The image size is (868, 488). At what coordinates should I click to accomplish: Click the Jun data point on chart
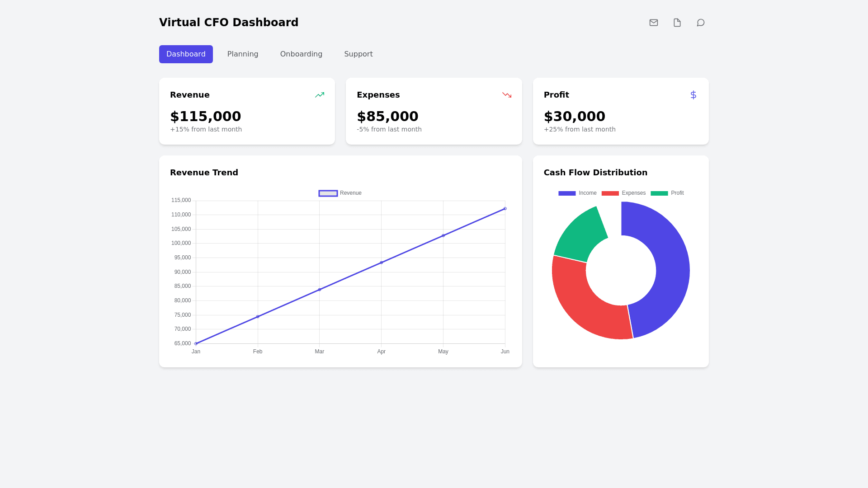coord(505,209)
